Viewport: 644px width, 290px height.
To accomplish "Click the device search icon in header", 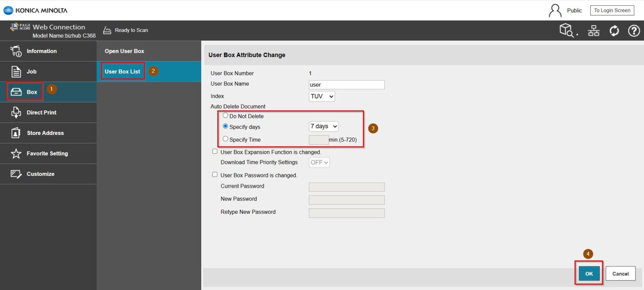I will 567,31.
